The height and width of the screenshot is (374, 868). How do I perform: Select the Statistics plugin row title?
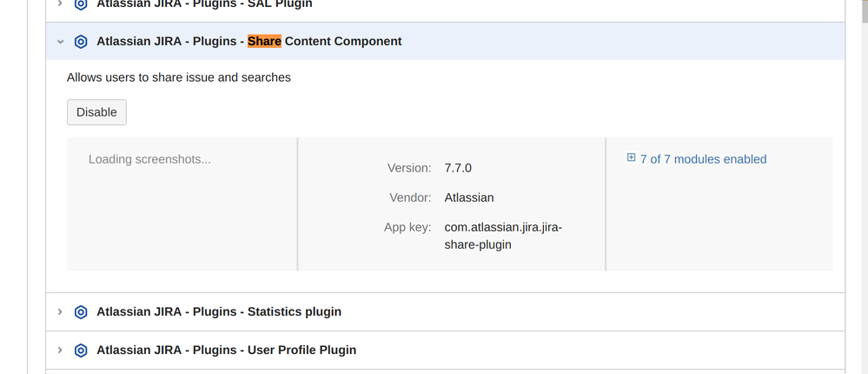click(219, 311)
